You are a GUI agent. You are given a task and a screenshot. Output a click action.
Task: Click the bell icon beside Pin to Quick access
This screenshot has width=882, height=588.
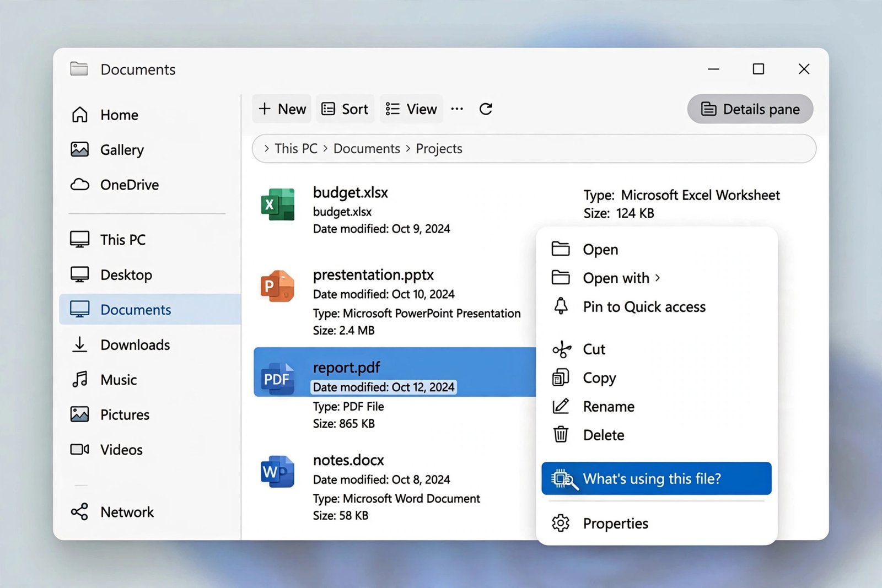coord(561,306)
